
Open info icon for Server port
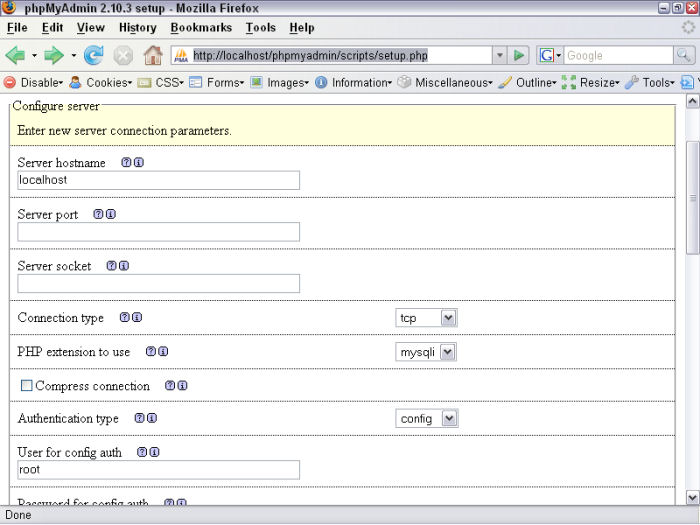[x=111, y=214]
